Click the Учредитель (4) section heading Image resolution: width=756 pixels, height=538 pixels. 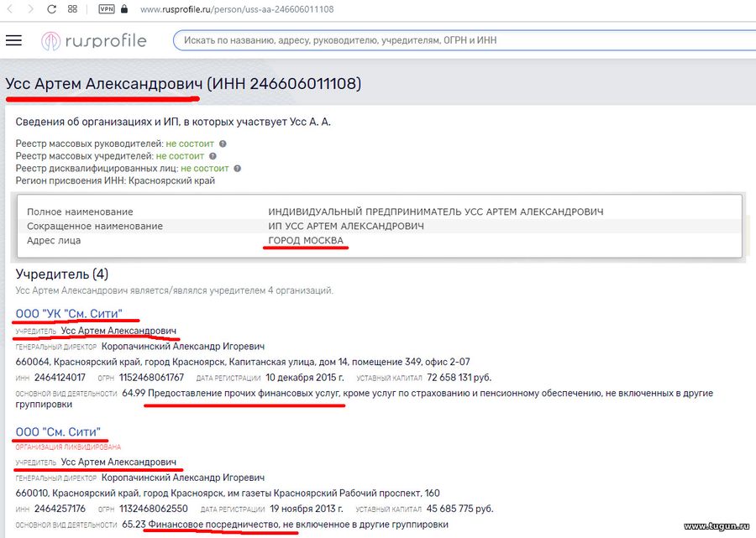[x=61, y=274]
